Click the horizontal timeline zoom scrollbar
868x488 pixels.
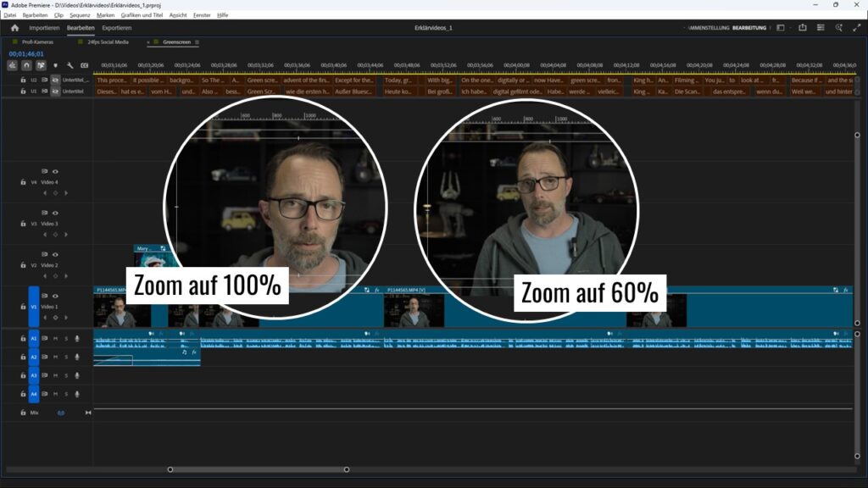pos(259,469)
